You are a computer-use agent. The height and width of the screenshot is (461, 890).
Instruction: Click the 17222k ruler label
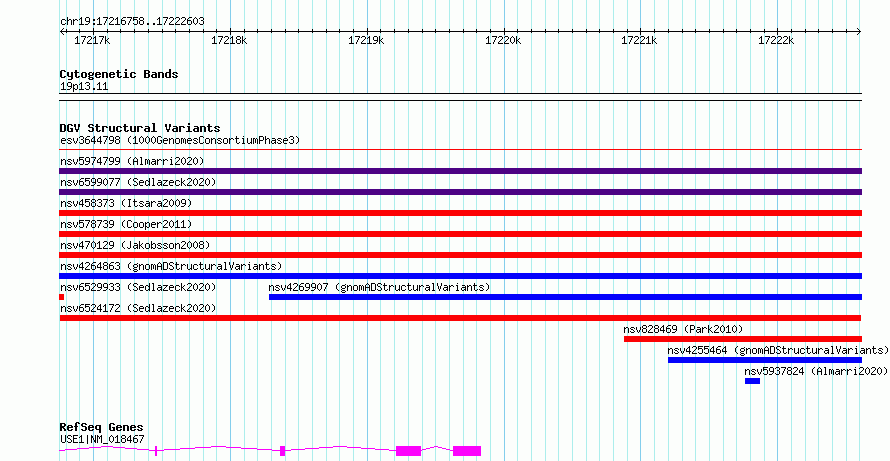tap(776, 40)
